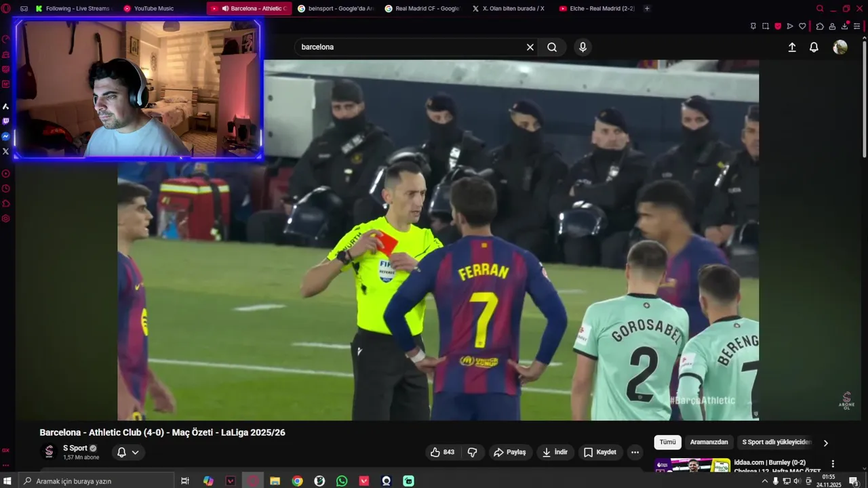Click the Opera logo menu button
Screen dimensions: 868x488
point(6,9)
